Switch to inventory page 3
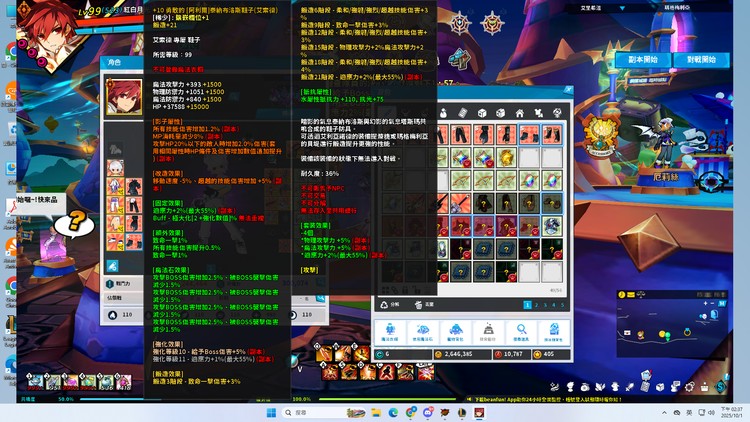Screen dimensions: 750x422 [x=545, y=305]
